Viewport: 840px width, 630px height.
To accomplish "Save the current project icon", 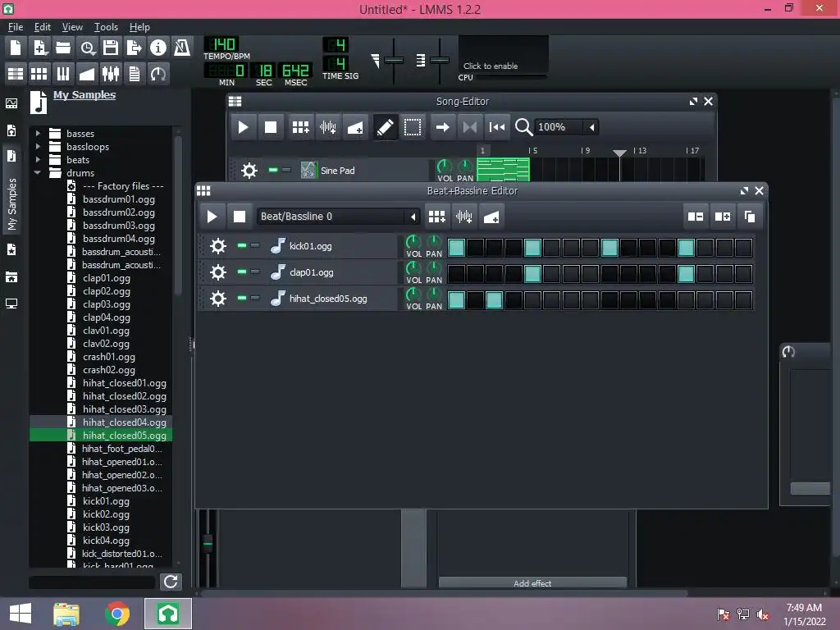I will pos(111,48).
